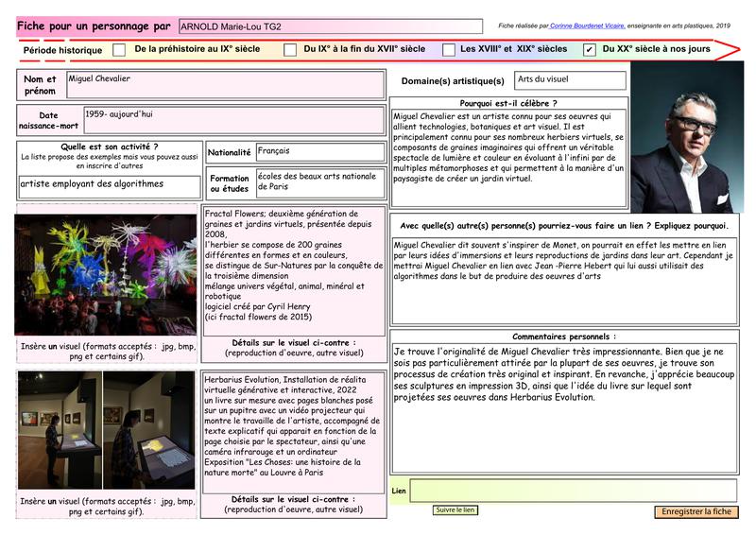Check the 'De la préhistoire au IX° siècle' checkbox
Image resolution: width=756 pixels, height=535 pixels.
pos(119,49)
